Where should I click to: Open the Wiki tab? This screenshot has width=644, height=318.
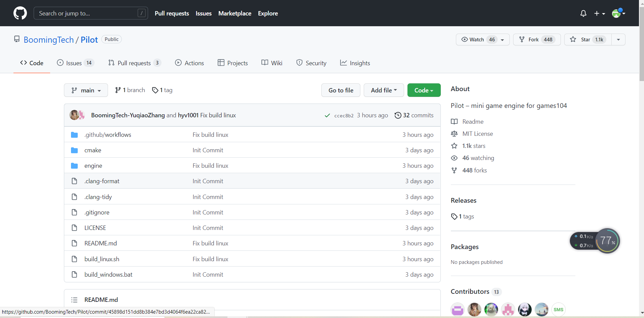coord(272,63)
